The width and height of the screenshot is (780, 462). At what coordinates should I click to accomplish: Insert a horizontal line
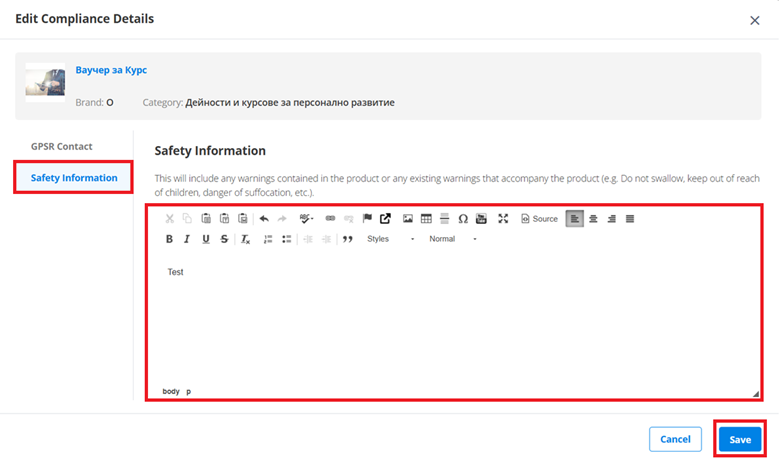(445, 219)
